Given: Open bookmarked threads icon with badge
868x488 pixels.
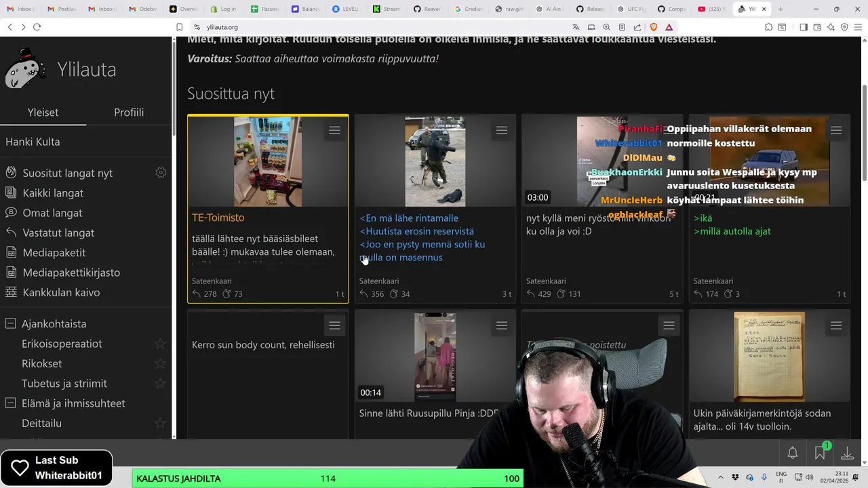Looking at the screenshot, I should coord(820,452).
